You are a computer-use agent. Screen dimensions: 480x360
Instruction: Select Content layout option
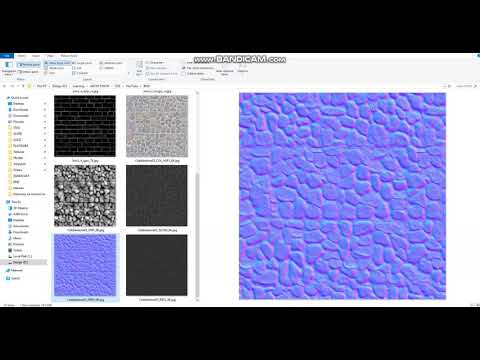click(80, 73)
